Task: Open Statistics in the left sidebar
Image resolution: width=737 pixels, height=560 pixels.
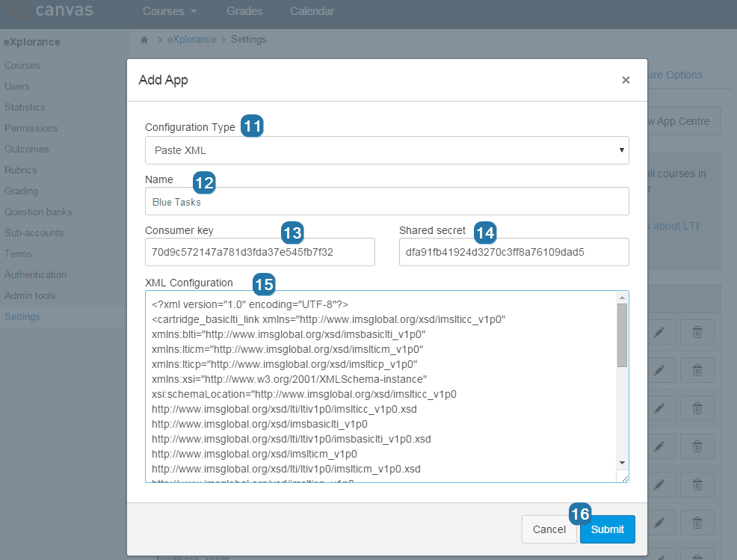Action: [x=25, y=107]
